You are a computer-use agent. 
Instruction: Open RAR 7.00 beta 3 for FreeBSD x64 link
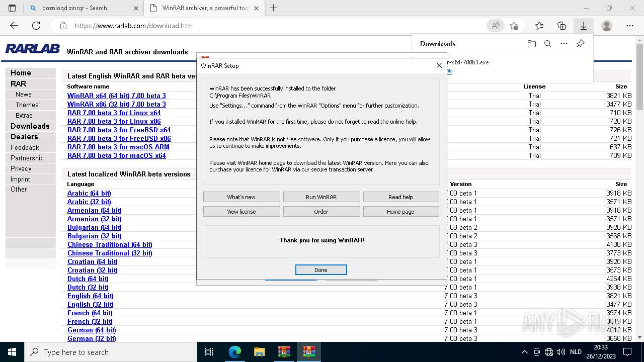(119, 130)
